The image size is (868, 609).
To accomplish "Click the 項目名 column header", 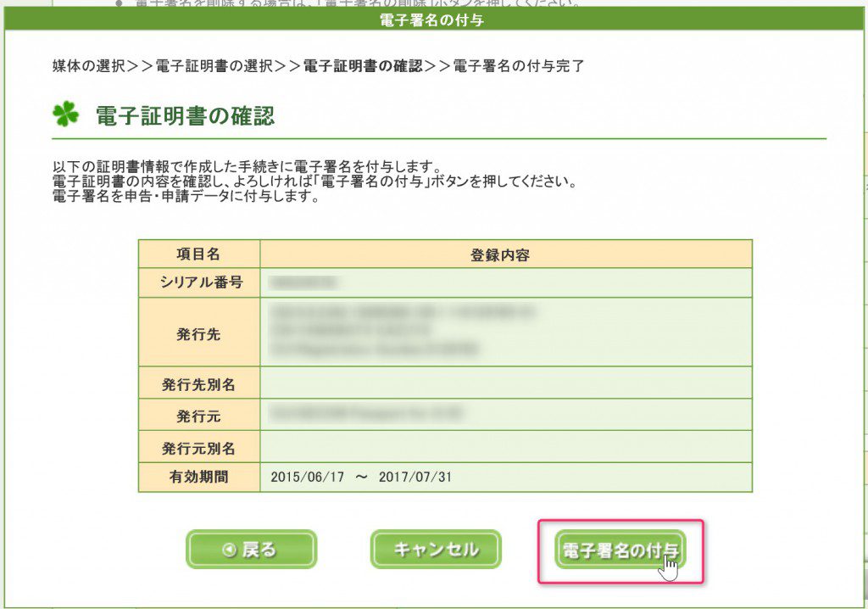I will (199, 254).
